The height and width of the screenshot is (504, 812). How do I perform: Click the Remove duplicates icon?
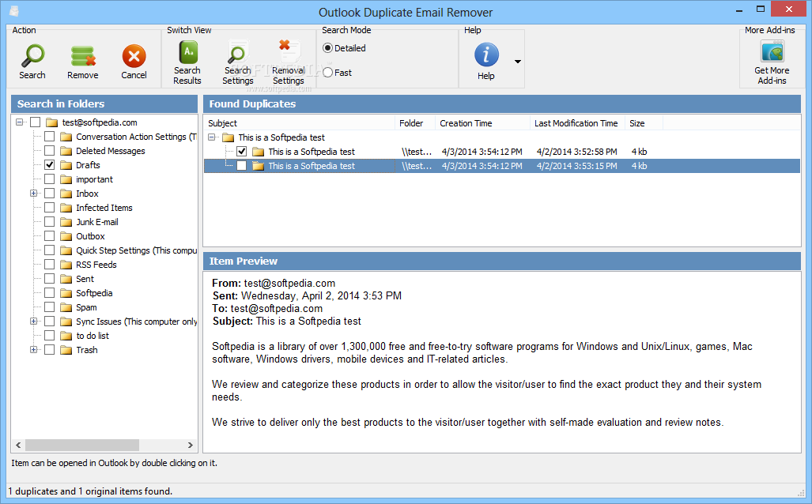[83, 56]
